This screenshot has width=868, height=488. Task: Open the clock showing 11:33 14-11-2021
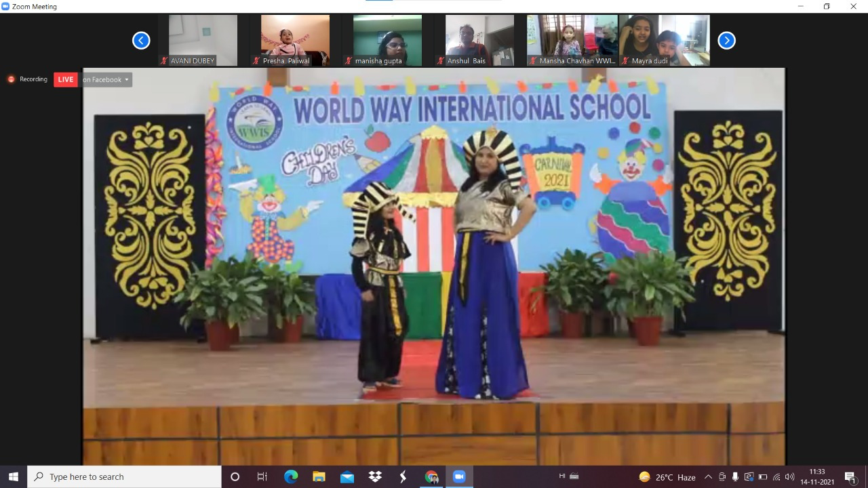(817, 476)
